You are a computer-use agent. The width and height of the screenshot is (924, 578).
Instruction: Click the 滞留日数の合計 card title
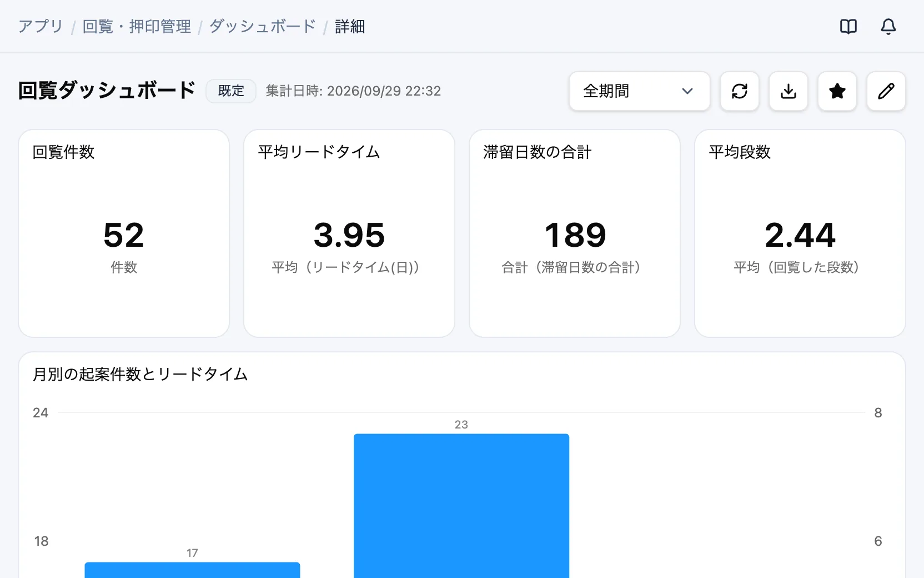click(538, 152)
